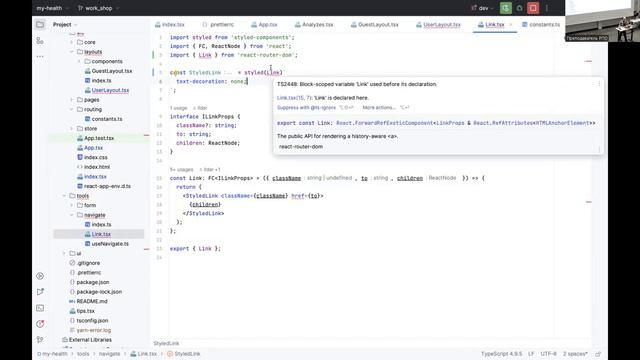The height and width of the screenshot is (360, 640).
Task: Expand the pages folder
Action: coord(72,100)
